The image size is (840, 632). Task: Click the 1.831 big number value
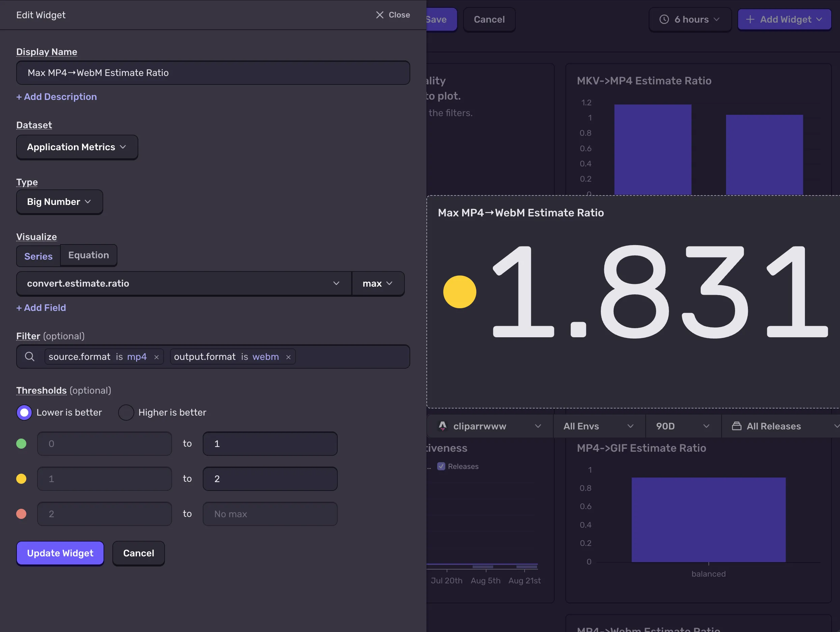click(x=660, y=292)
